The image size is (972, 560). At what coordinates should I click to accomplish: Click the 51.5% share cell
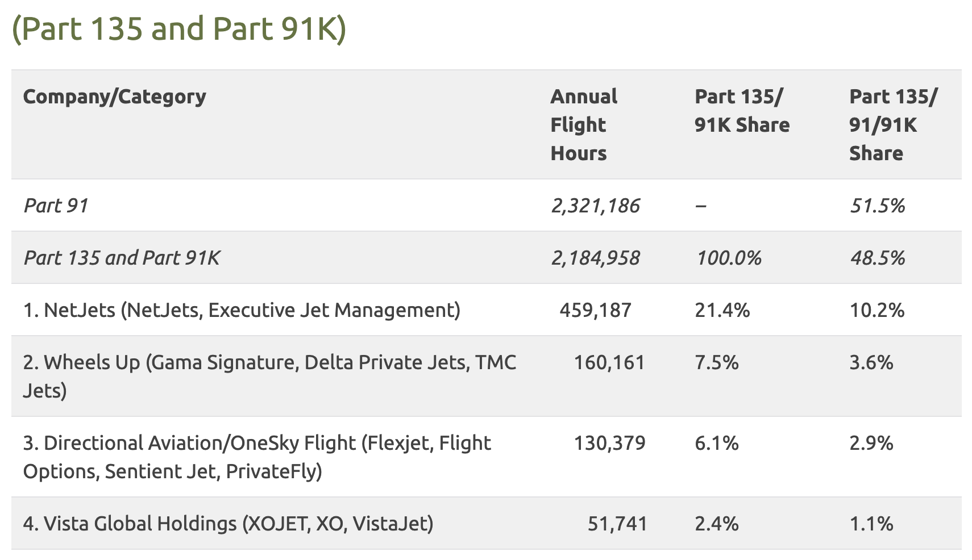877,206
